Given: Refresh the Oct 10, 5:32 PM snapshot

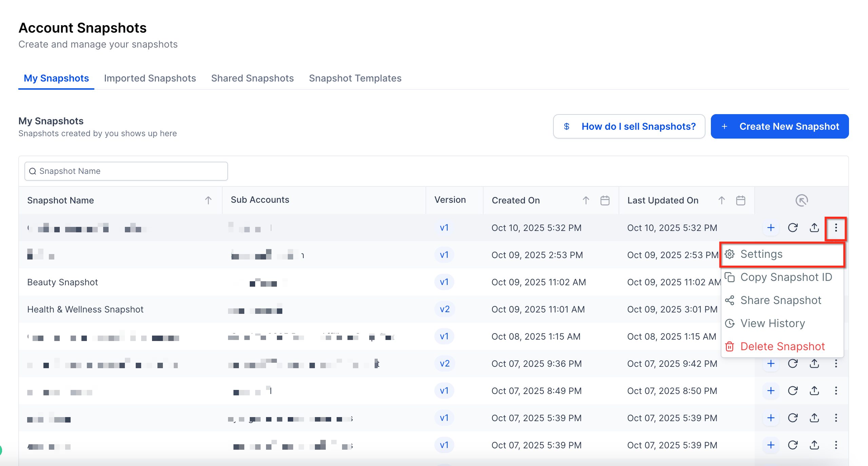Looking at the screenshot, I should pyautogui.click(x=793, y=228).
